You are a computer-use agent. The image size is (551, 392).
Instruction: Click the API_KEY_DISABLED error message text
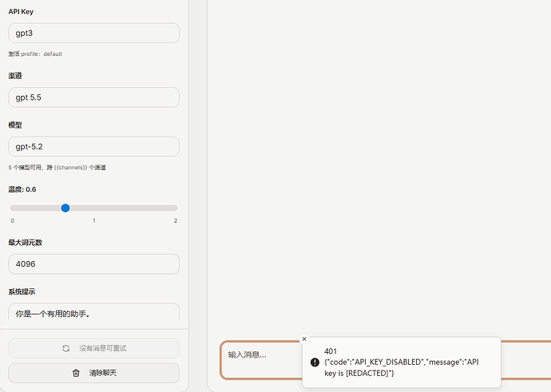point(402,367)
